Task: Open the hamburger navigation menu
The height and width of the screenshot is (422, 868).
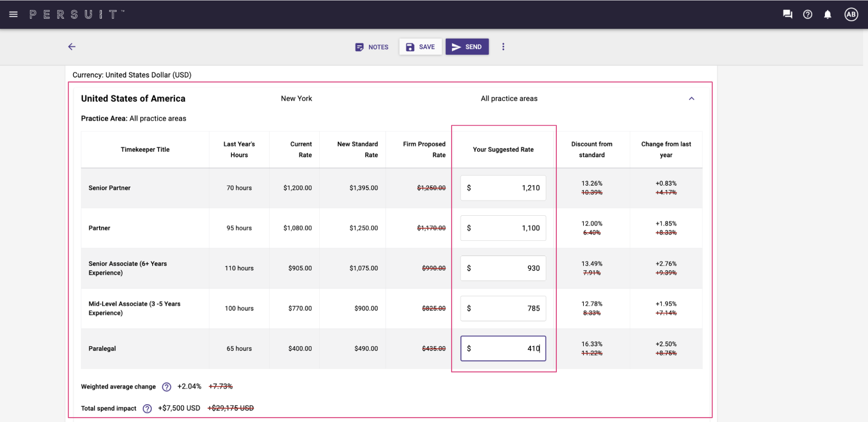Action: pos(13,14)
